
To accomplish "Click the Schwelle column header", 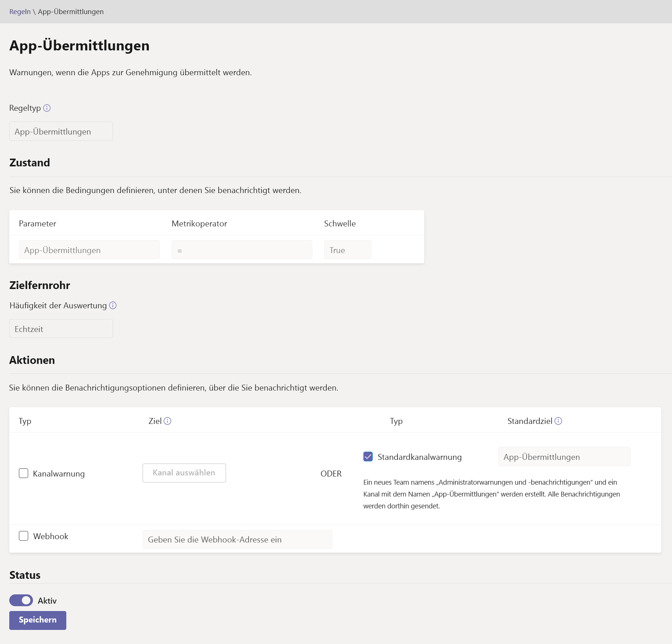I will click(x=340, y=223).
